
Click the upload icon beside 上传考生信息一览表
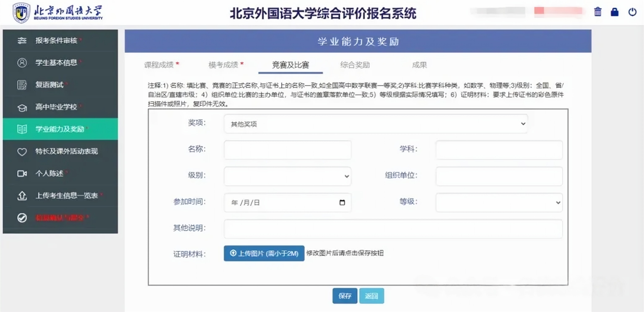22,196
